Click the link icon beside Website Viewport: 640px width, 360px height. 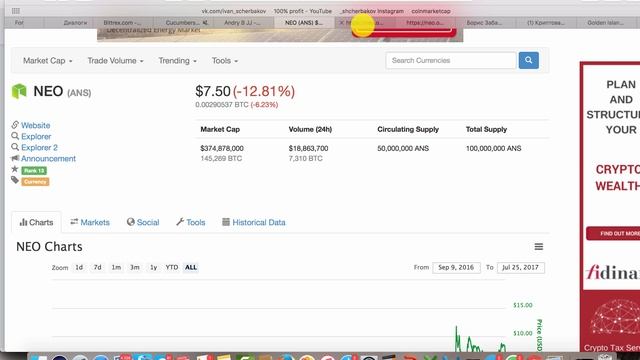(15, 125)
